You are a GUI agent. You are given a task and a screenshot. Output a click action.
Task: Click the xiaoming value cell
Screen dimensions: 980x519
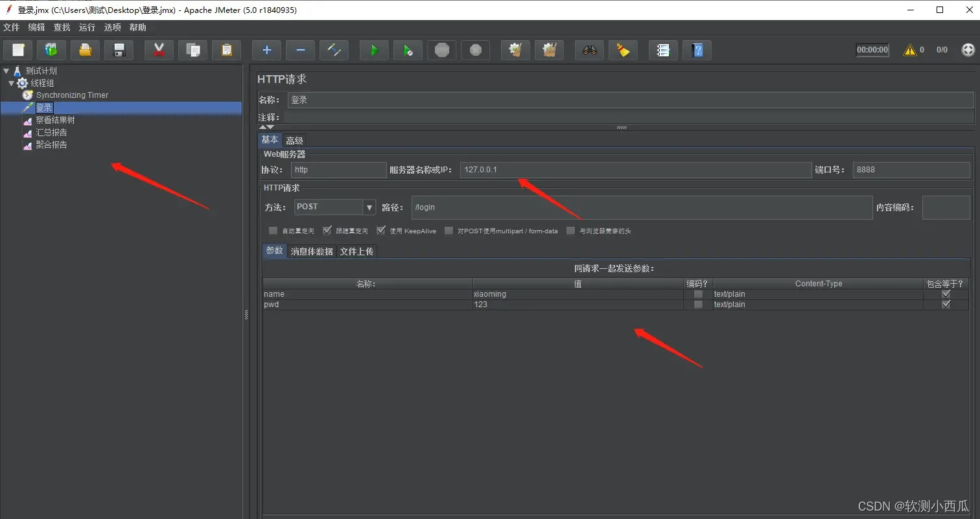click(x=577, y=294)
